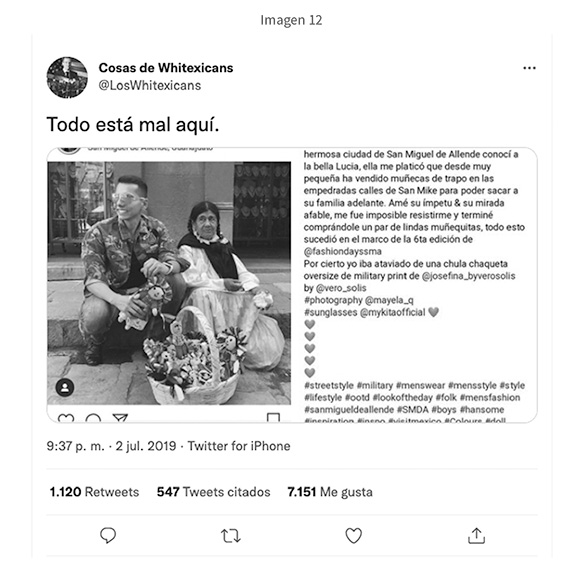Screen dimensions: 580x582
Task: View the 7.151 Me gusta list
Action: [330, 492]
